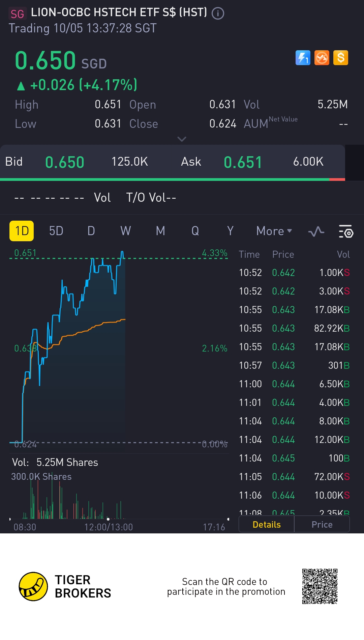Tap the yellow dollar sign badge icon

pyautogui.click(x=340, y=58)
